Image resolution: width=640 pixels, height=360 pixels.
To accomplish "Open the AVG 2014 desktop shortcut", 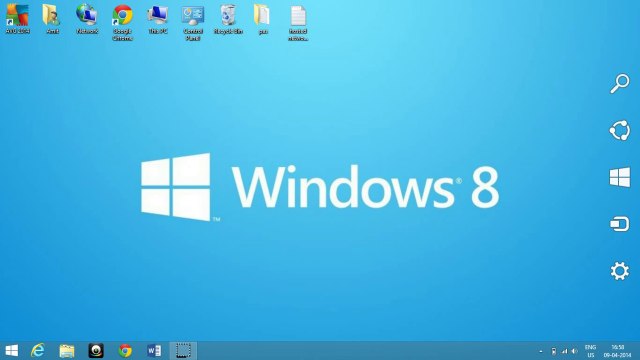I will 17,19.
